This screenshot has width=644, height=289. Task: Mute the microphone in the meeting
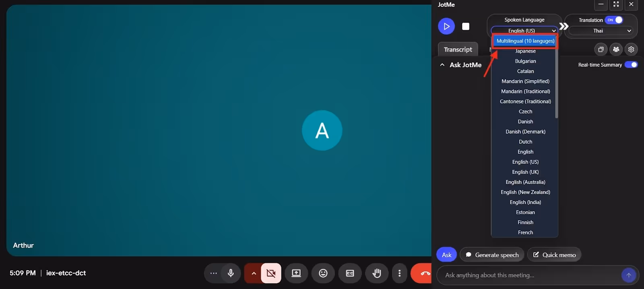click(x=231, y=273)
